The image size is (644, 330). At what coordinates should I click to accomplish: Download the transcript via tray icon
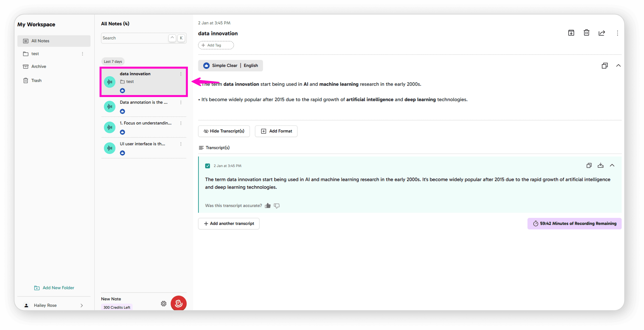coord(600,165)
